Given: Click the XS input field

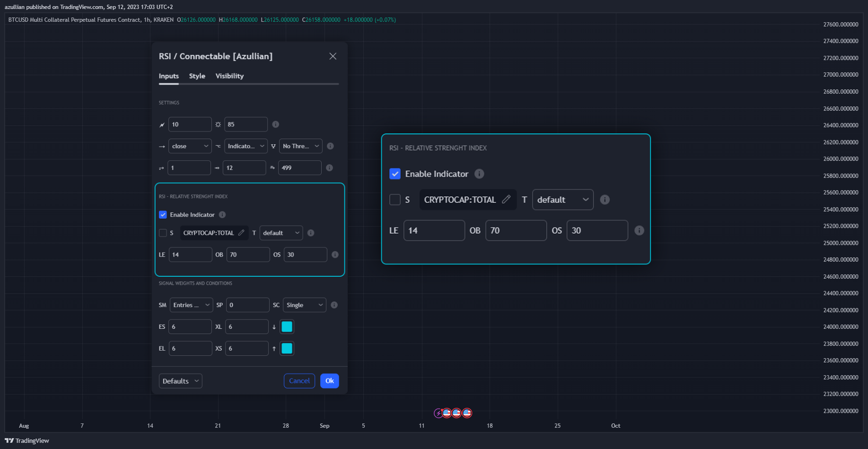Looking at the screenshot, I should (x=247, y=349).
